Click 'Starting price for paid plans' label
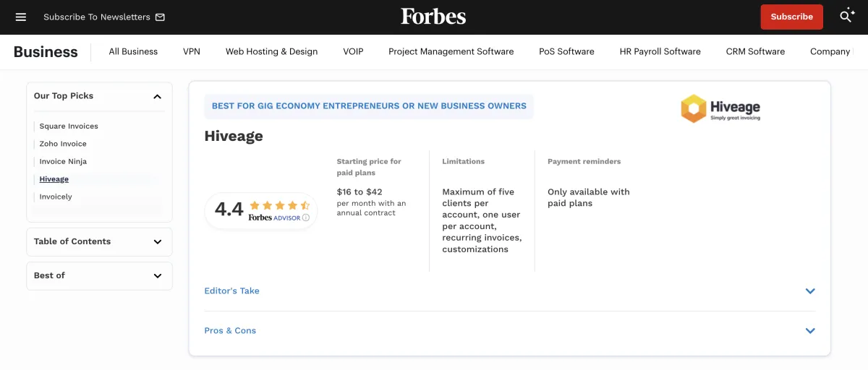The height and width of the screenshot is (370, 868). (369, 167)
